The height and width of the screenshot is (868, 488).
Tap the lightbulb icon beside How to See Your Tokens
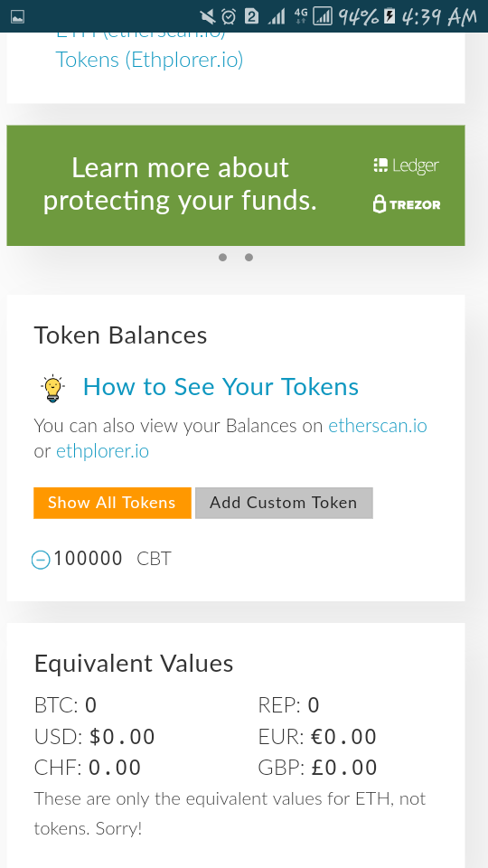pyautogui.click(x=53, y=388)
